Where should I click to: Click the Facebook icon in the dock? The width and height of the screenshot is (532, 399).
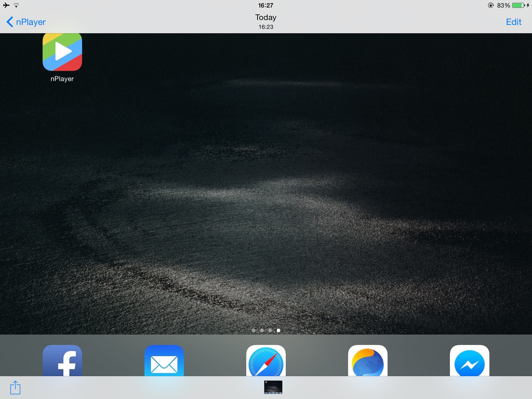62,361
